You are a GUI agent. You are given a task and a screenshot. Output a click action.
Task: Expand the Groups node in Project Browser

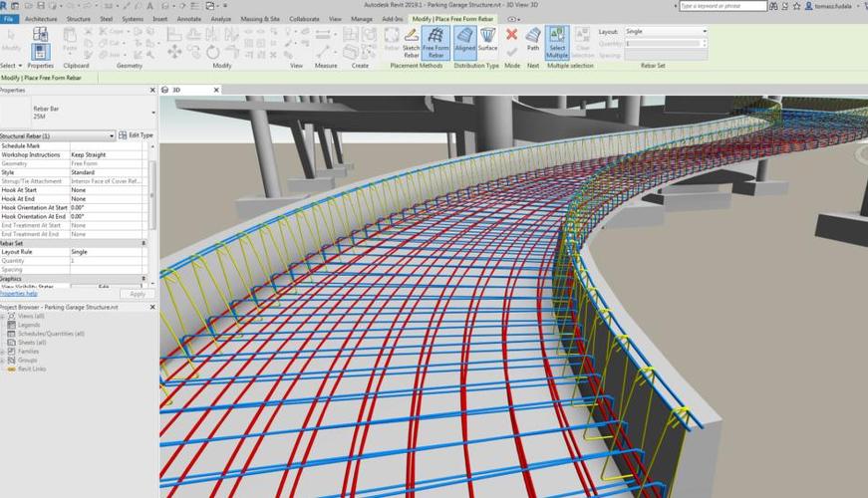click(3, 361)
